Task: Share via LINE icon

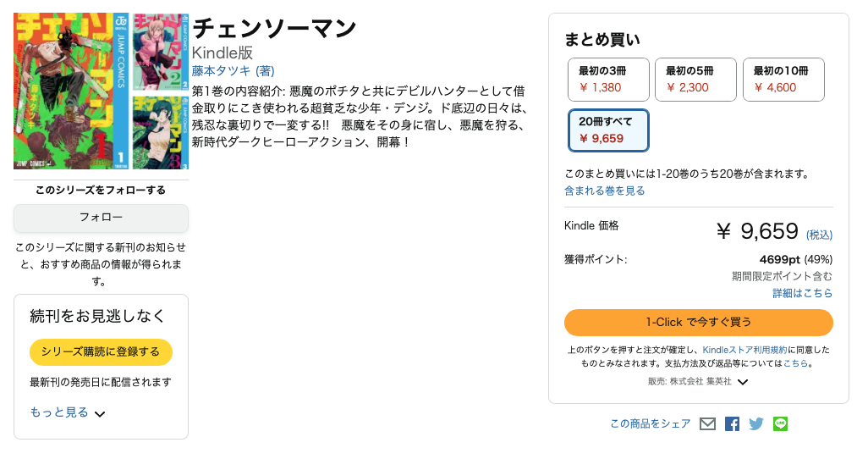Action: 780,424
